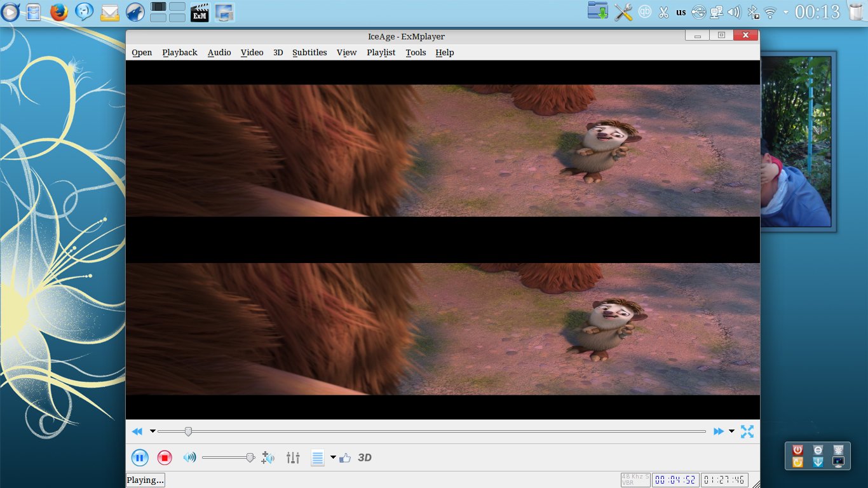Screen dimensions: 868x488
Task: Open the Subtitles menu
Action: 309,53
